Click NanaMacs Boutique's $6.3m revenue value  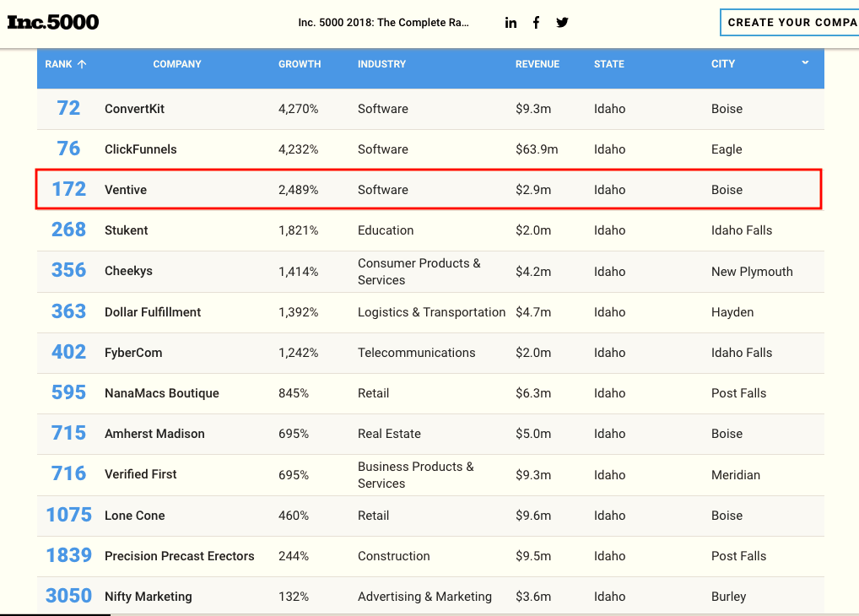(x=533, y=393)
